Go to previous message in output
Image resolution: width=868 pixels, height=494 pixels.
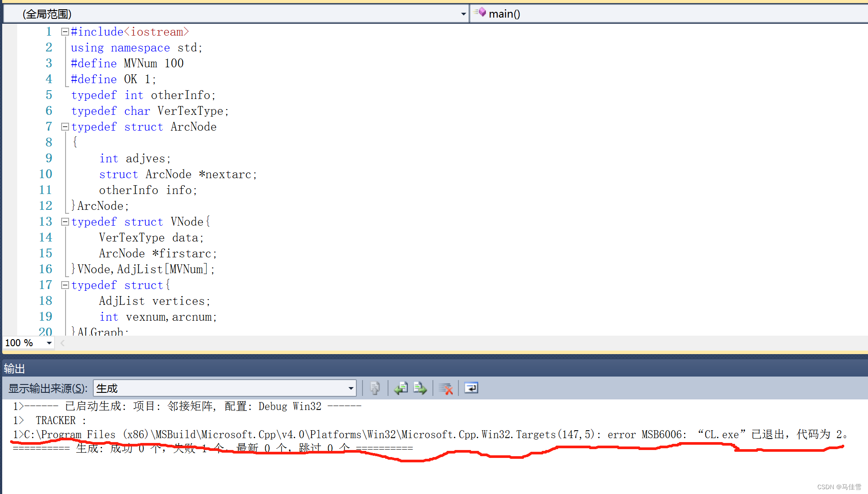click(x=401, y=388)
